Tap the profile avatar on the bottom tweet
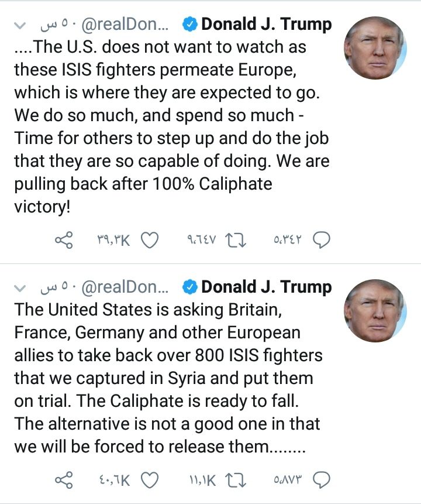421x504 pixels. click(x=375, y=310)
